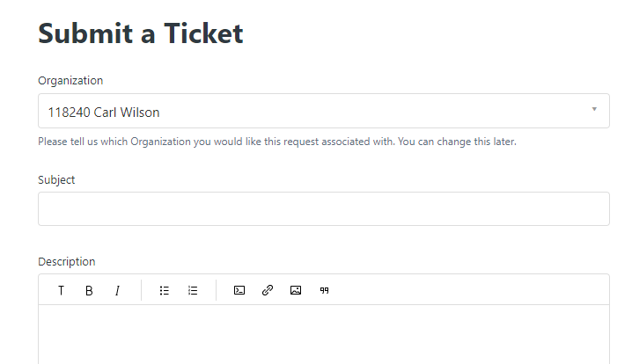This screenshot has width=632, height=364.
Task: Click the Organization dropdown arrow
Action: [x=594, y=110]
